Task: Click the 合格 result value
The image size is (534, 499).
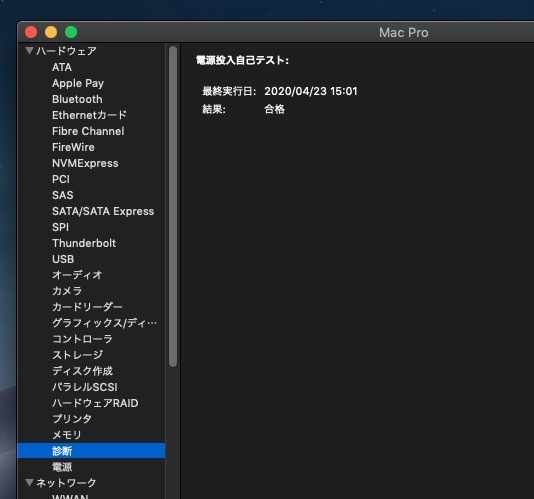Action: click(x=274, y=109)
